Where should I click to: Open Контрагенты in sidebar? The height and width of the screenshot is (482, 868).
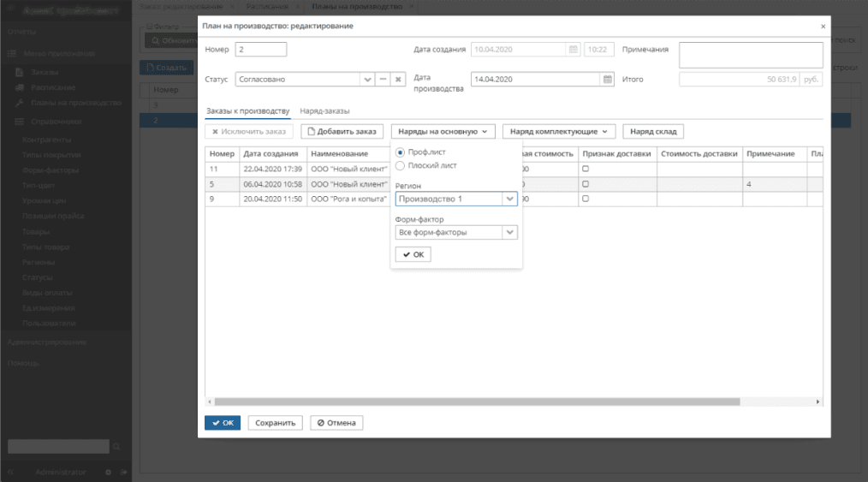click(x=46, y=140)
